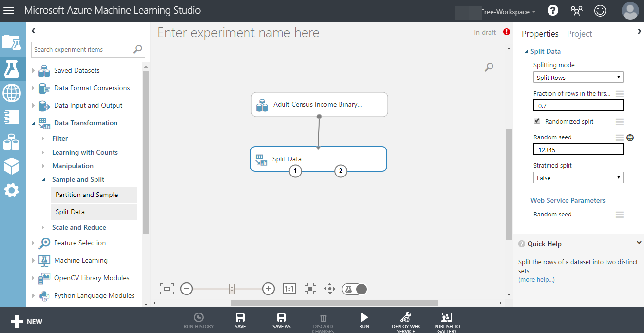644x333 pixels.
Task: Collapse the left module palette chevron
Action: (x=33, y=31)
